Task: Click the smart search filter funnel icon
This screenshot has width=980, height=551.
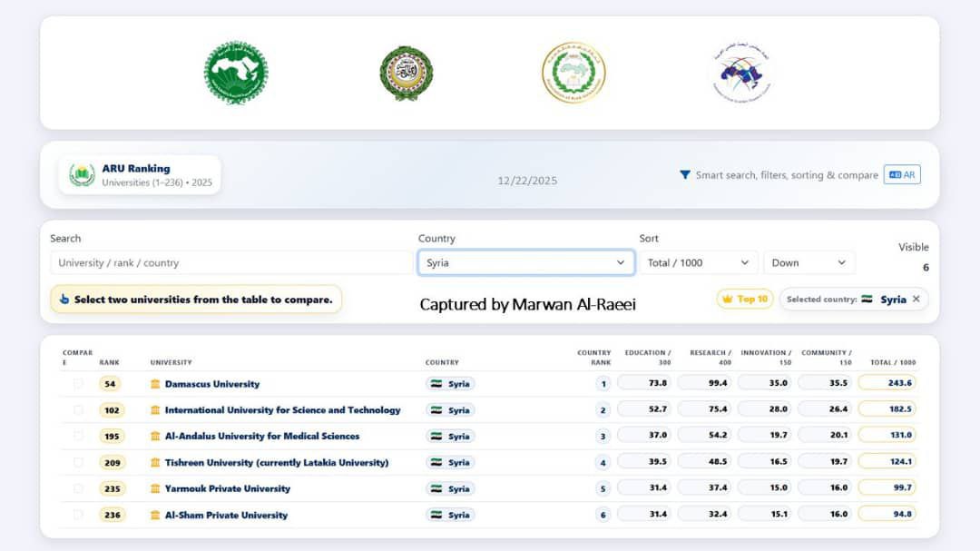Action: click(x=685, y=175)
